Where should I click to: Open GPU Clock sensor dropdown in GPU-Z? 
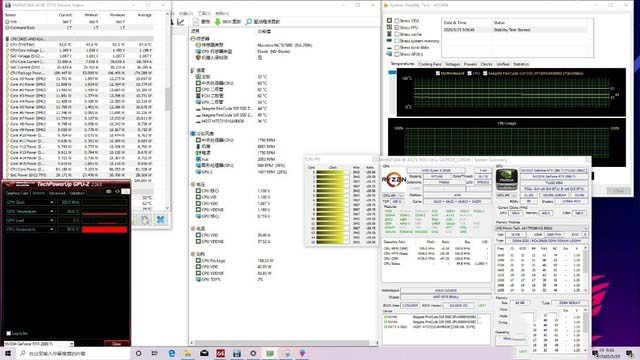[52, 202]
